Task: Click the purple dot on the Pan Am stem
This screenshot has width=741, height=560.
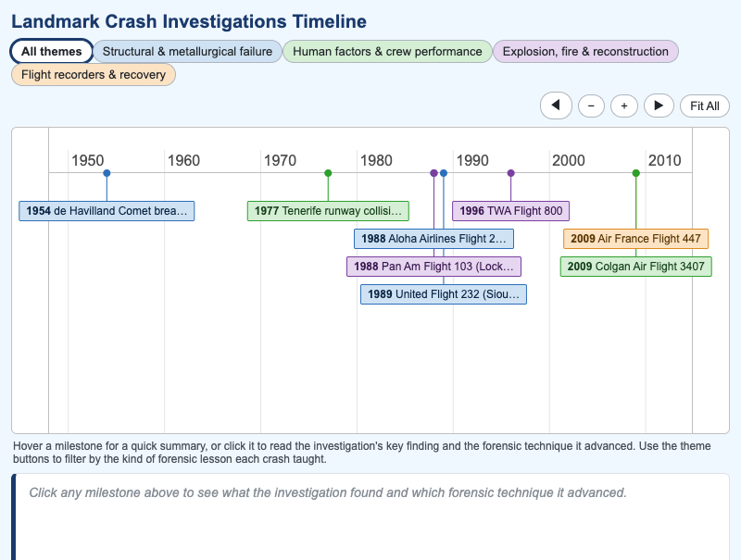Action: click(433, 173)
